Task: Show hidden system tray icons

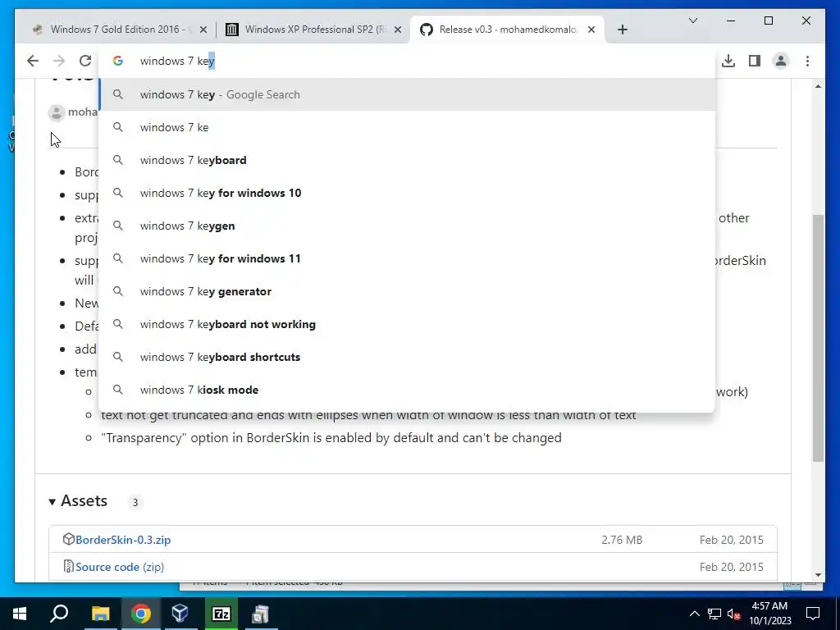Action: tap(694, 614)
